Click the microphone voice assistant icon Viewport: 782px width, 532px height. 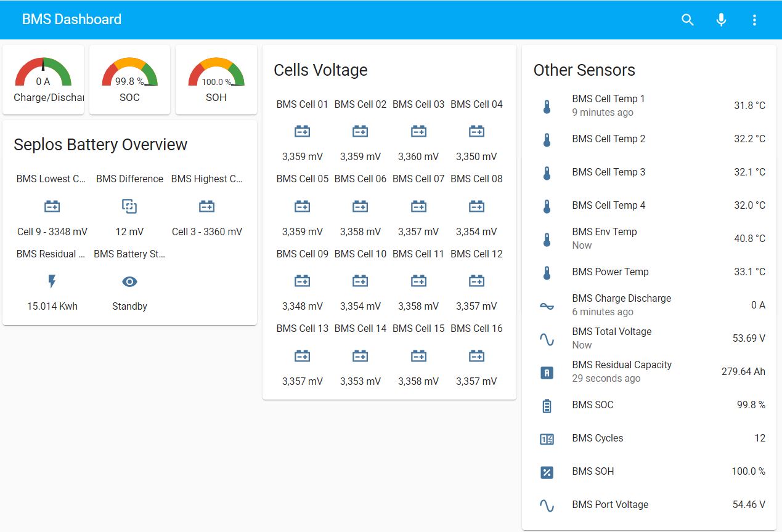click(721, 20)
